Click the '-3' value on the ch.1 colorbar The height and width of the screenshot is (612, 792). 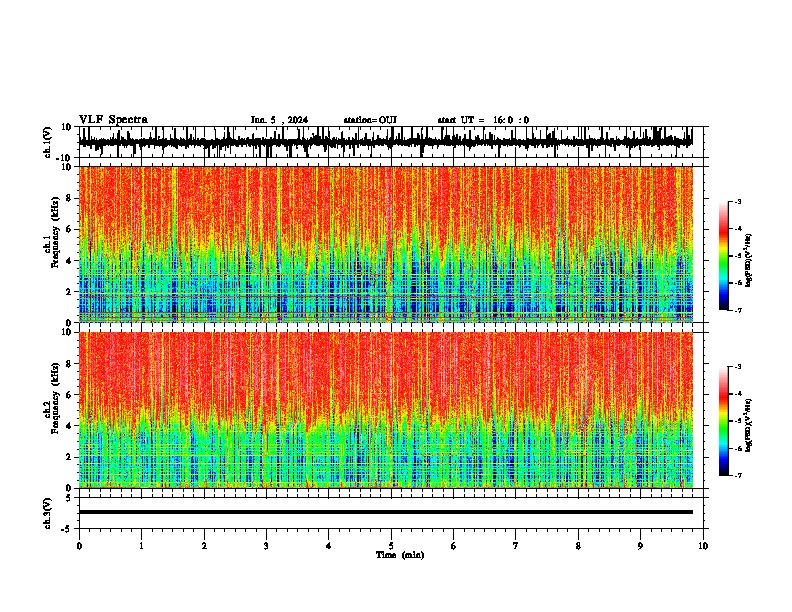pos(737,202)
